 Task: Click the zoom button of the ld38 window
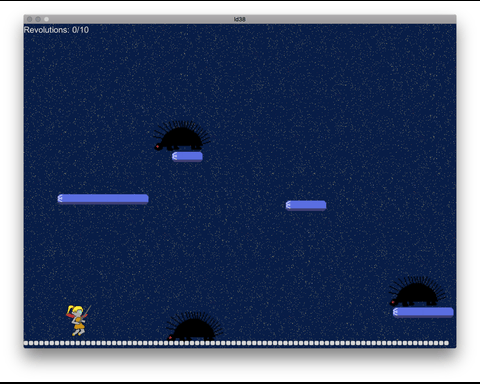[x=46, y=19]
